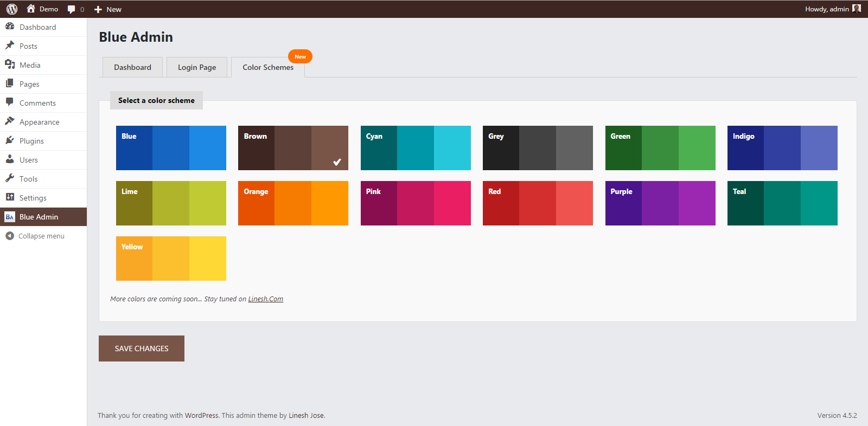Choose the Cyan color scheme
The image size is (868, 426).
pyautogui.click(x=416, y=148)
